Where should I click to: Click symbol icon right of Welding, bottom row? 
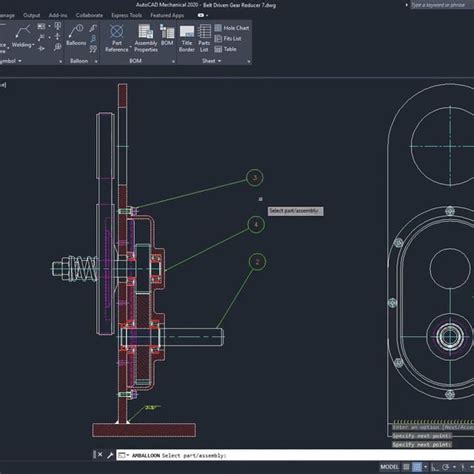tap(41, 49)
